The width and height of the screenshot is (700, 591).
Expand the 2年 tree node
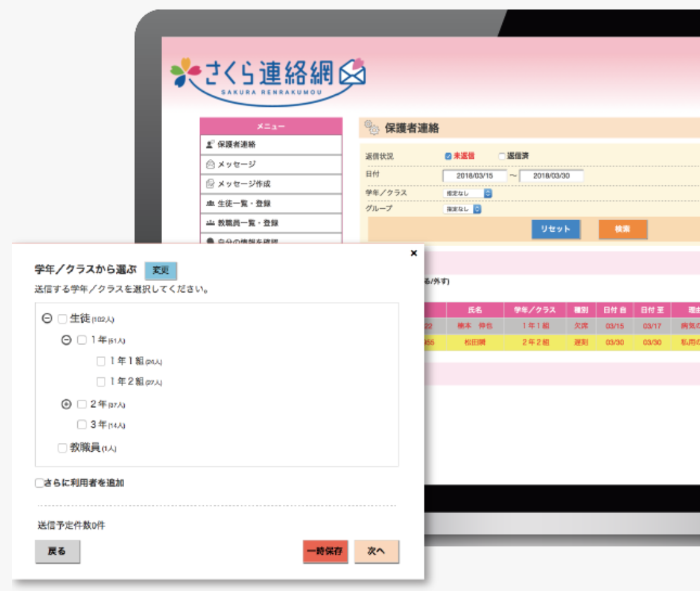[66, 404]
